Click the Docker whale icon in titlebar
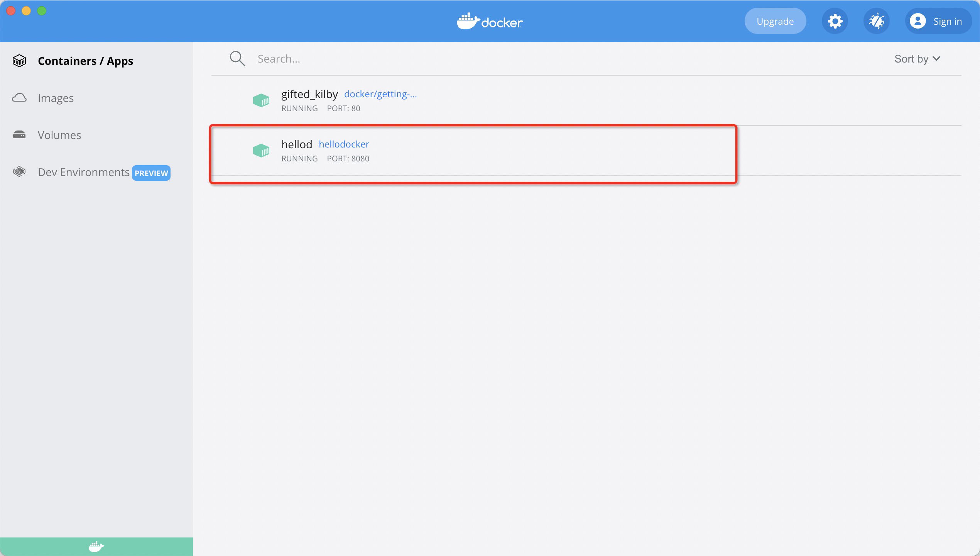The height and width of the screenshot is (556, 980). 467,20
